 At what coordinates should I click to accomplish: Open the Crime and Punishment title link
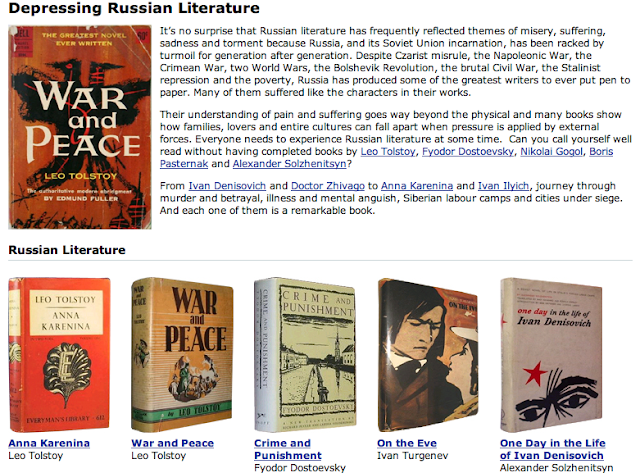click(288, 449)
